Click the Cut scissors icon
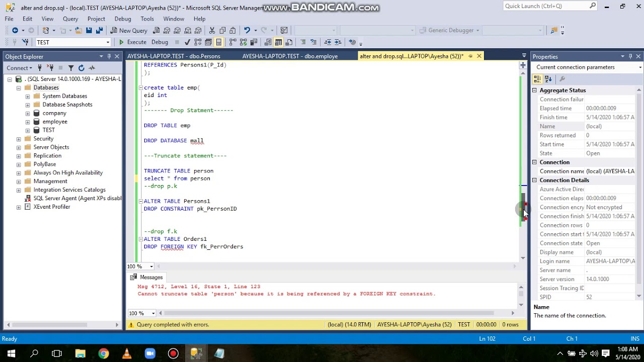644x362 pixels. click(212, 30)
